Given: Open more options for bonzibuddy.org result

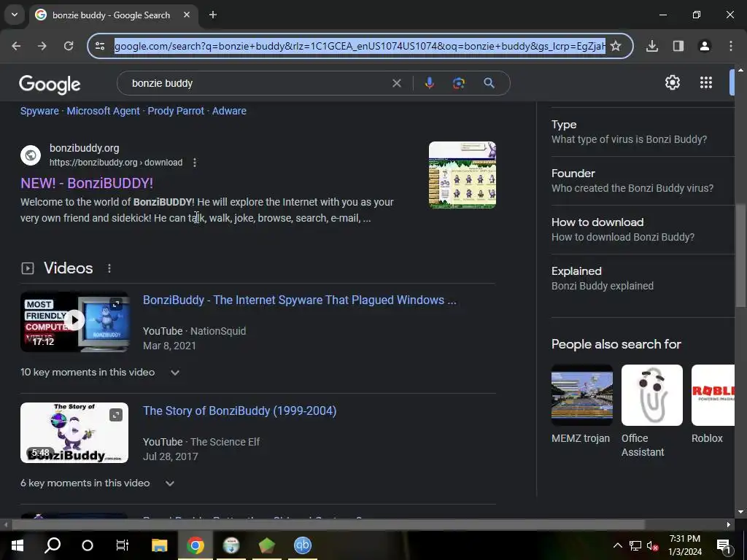Looking at the screenshot, I should pyautogui.click(x=194, y=163).
